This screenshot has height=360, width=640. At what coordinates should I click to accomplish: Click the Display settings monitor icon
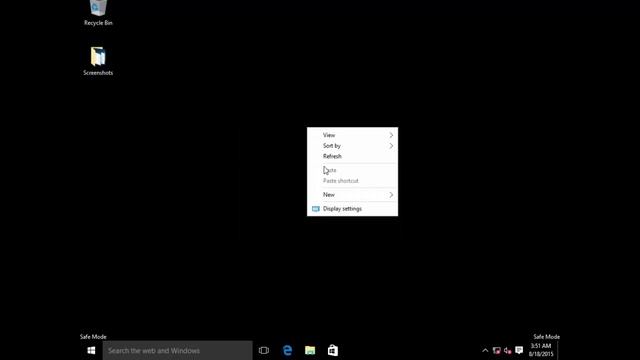tap(316, 209)
